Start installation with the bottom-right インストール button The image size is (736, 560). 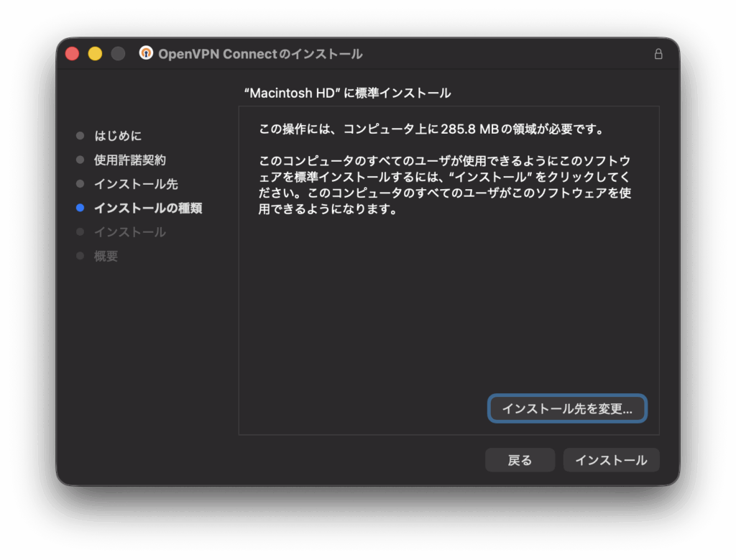[x=611, y=460]
